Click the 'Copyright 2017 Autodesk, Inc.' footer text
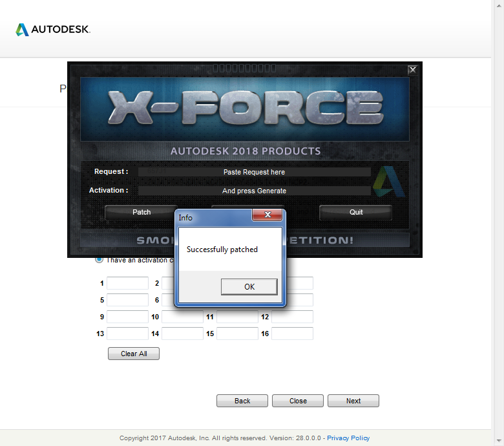The width and height of the screenshot is (504, 446). 165,438
